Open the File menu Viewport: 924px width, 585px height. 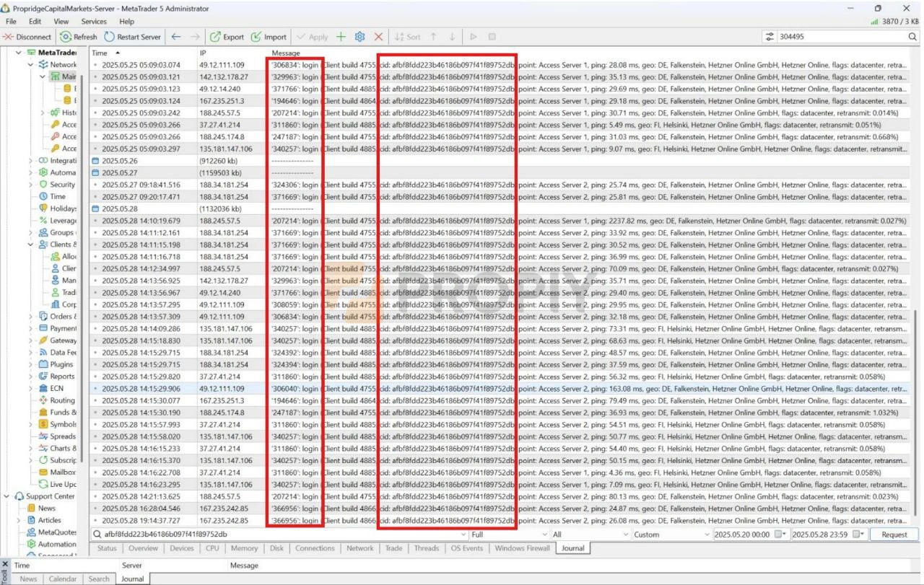click(x=11, y=22)
